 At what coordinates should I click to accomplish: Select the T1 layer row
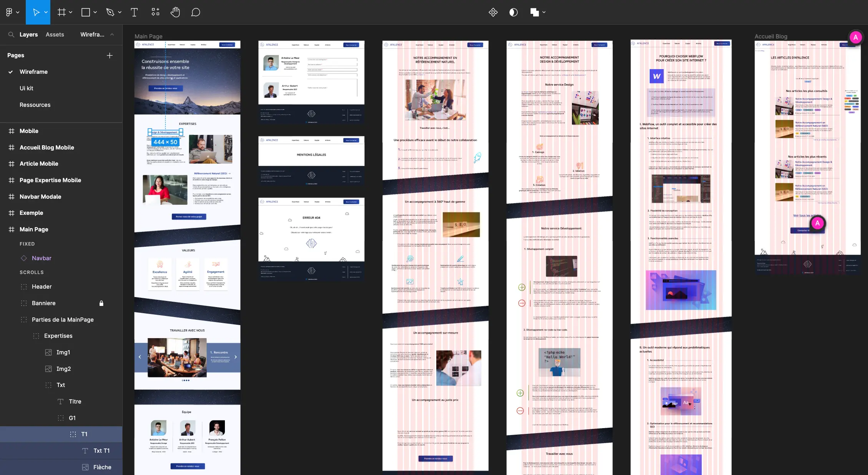(x=61, y=434)
